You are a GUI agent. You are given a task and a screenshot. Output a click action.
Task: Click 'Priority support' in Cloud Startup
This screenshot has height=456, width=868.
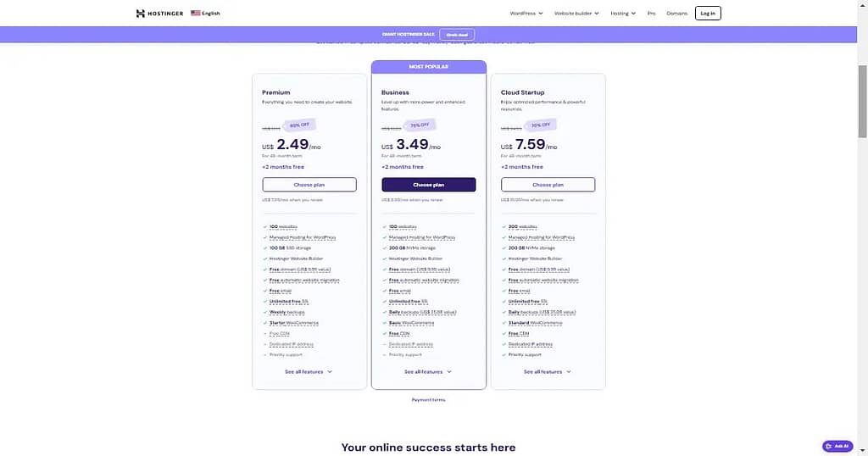tap(525, 355)
